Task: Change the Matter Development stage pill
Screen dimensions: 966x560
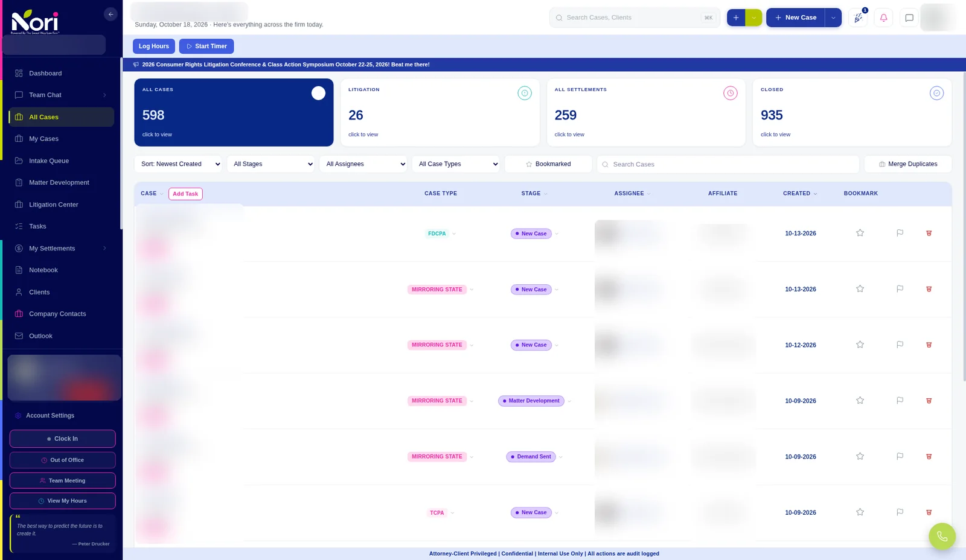Action: [x=531, y=401]
